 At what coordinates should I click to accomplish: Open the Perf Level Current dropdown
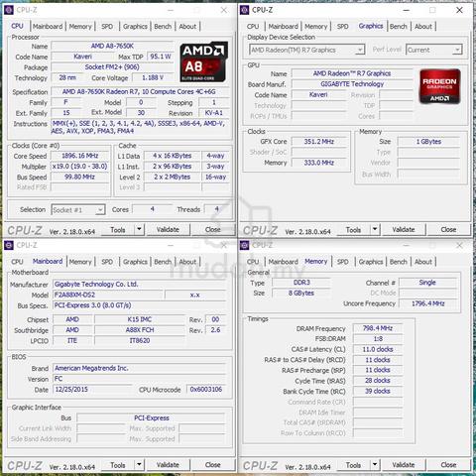coord(433,50)
